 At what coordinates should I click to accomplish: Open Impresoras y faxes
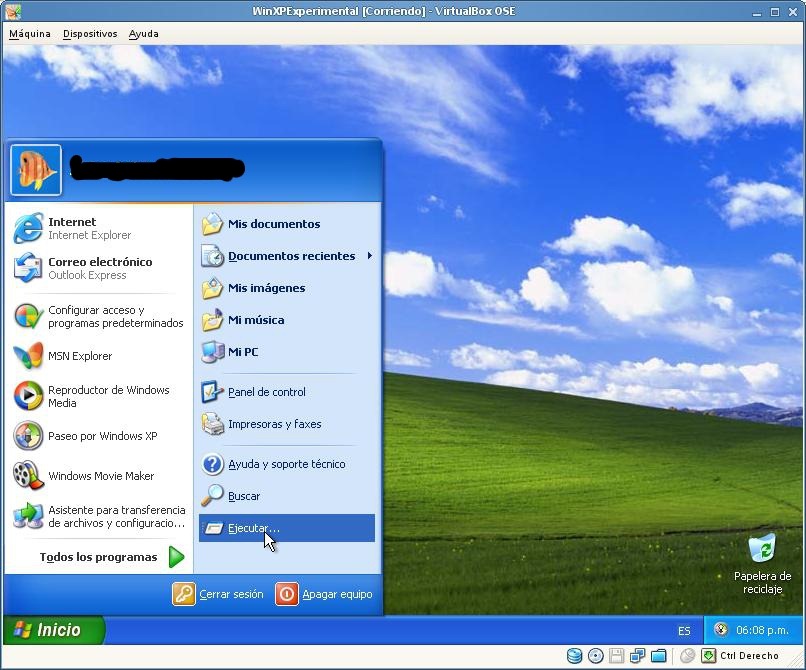click(286, 424)
